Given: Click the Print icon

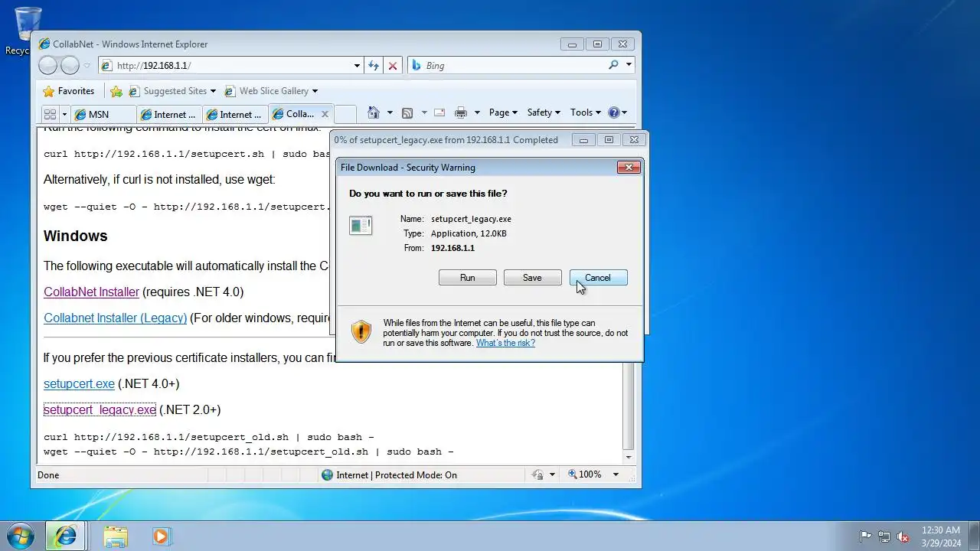Looking at the screenshot, I should coord(461,112).
